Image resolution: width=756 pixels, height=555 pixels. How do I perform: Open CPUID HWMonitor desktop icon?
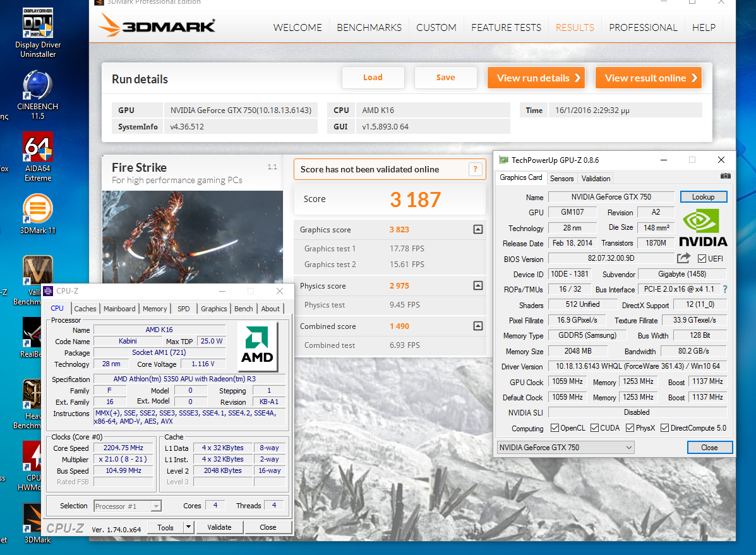[x=31, y=466]
